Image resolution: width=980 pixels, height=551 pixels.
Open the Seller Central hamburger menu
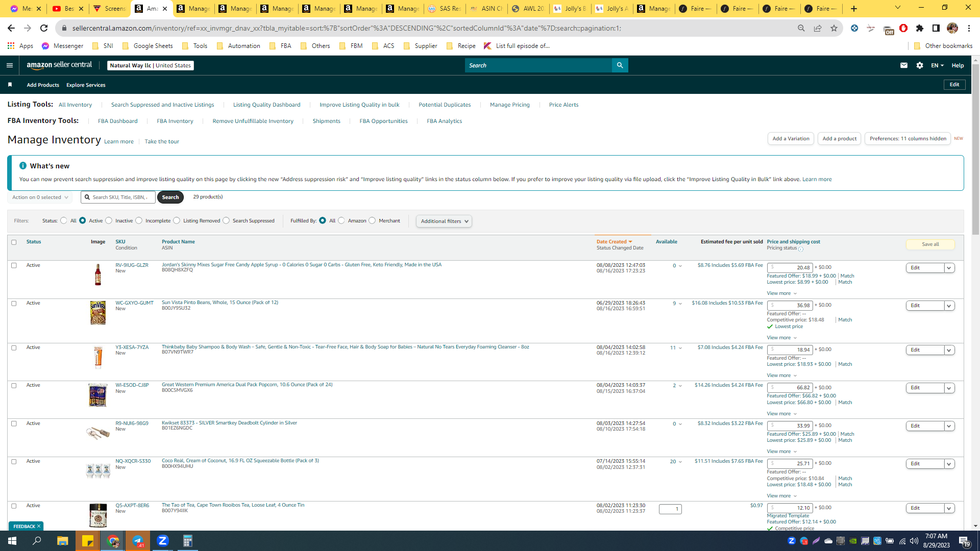click(10, 65)
